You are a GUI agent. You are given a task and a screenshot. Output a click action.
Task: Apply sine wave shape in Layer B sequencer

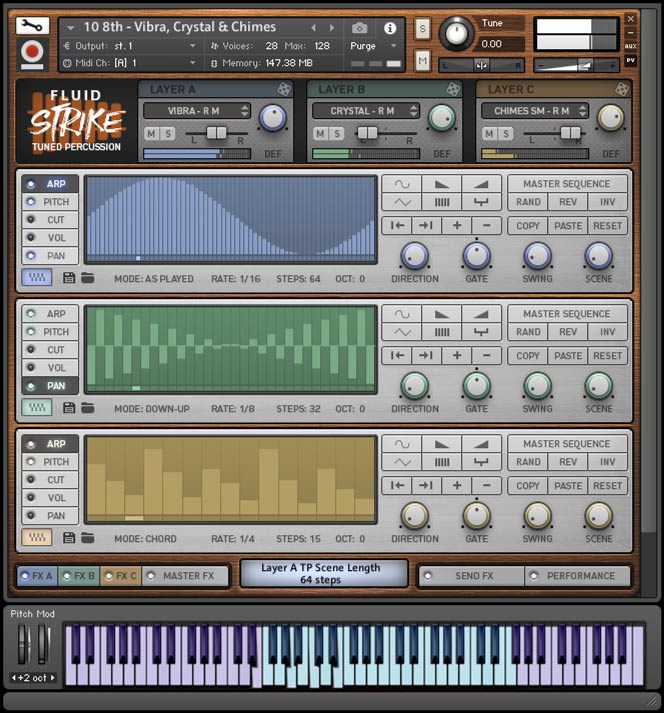click(402, 314)
